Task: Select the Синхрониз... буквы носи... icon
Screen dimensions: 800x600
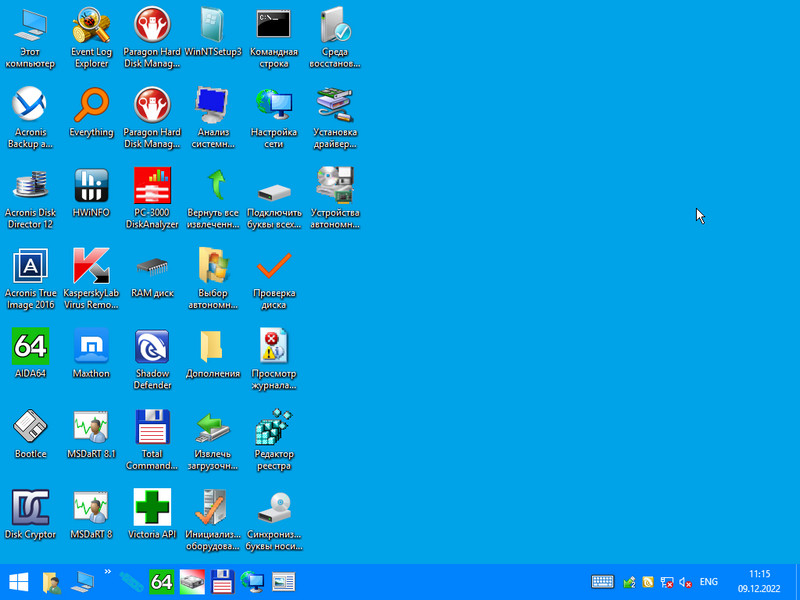Action: pyautogui.click(x=273, y=520)
